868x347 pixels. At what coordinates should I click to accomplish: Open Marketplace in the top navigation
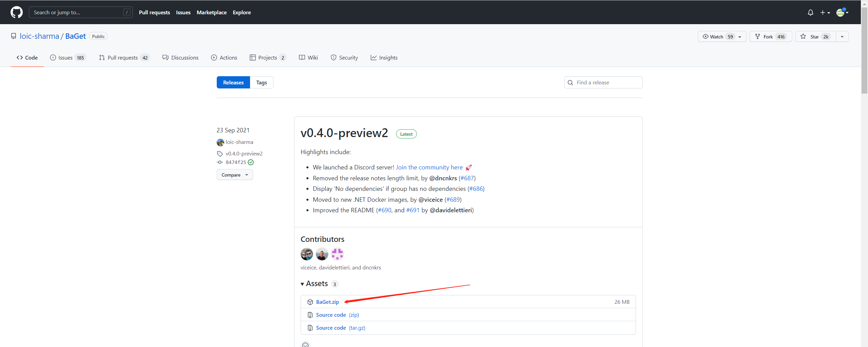point(212,12)
